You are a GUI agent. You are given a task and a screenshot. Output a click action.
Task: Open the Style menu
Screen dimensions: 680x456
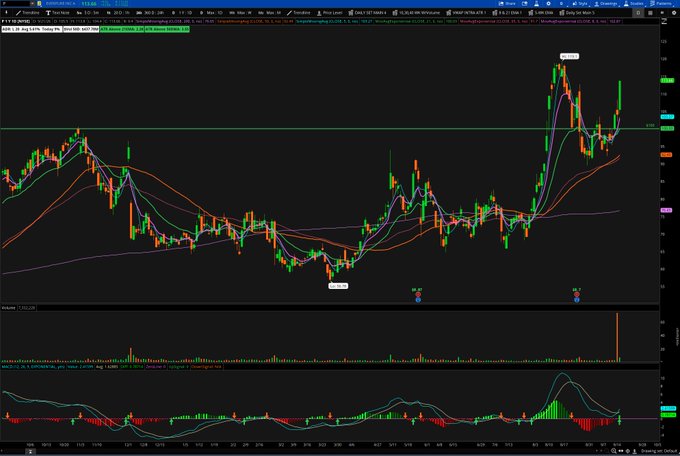[x=580, y=3]
